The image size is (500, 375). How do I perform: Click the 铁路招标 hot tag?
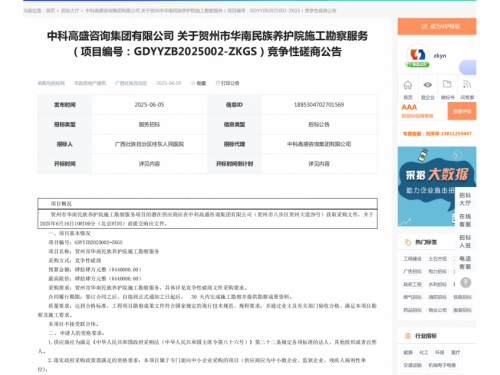[462, 297]
